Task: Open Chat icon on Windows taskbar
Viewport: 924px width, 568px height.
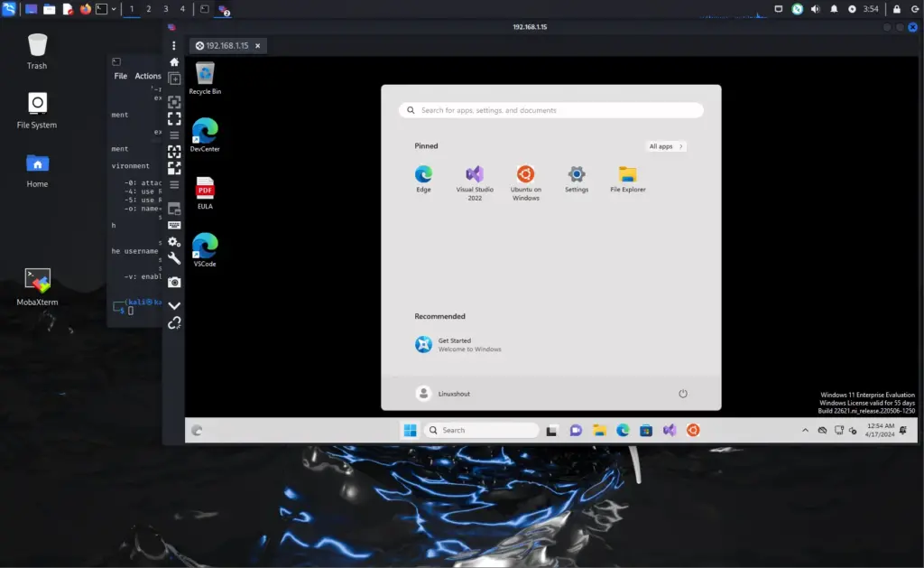Action: coord(576,431)
